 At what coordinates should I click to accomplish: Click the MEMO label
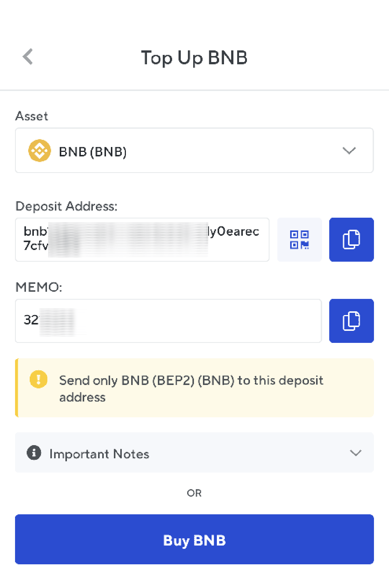click(39, 287)
